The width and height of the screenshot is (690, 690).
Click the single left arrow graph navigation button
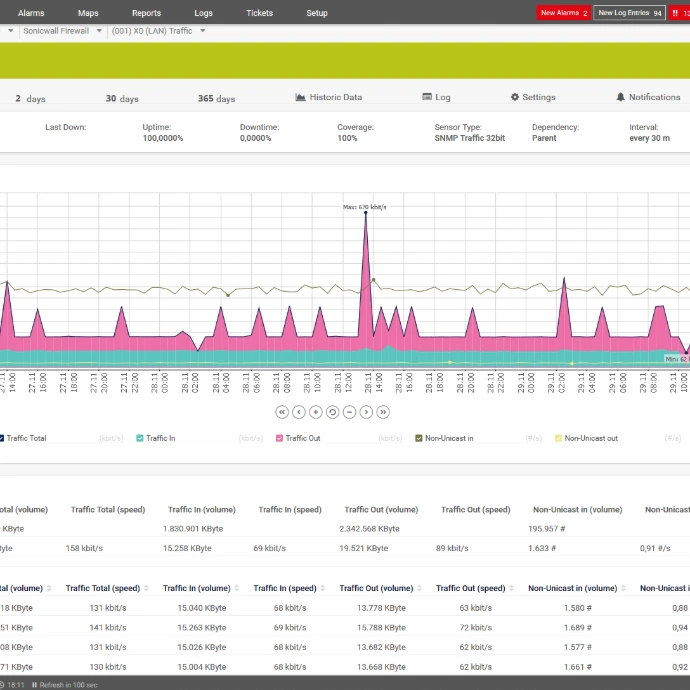(x=299, y=412)
